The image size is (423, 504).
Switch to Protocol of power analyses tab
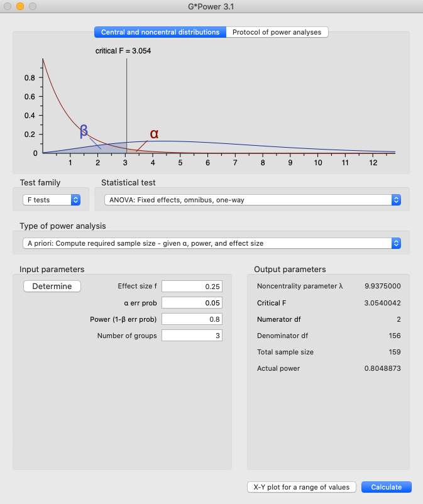277,32
